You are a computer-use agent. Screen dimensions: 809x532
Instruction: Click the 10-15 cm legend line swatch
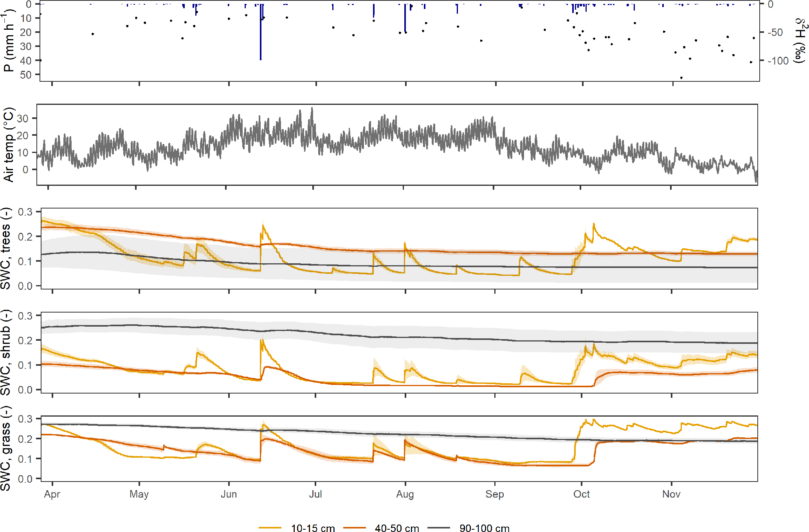tap(270, 528)
